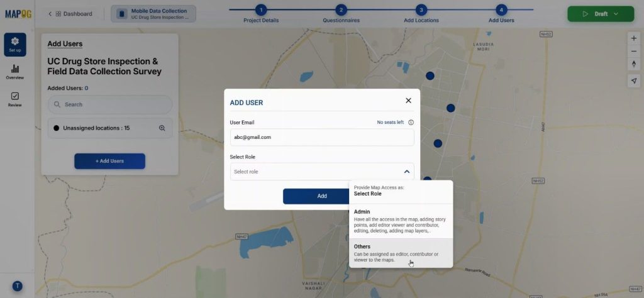
Task: Choose the Others role option
Action: point(401,253)
